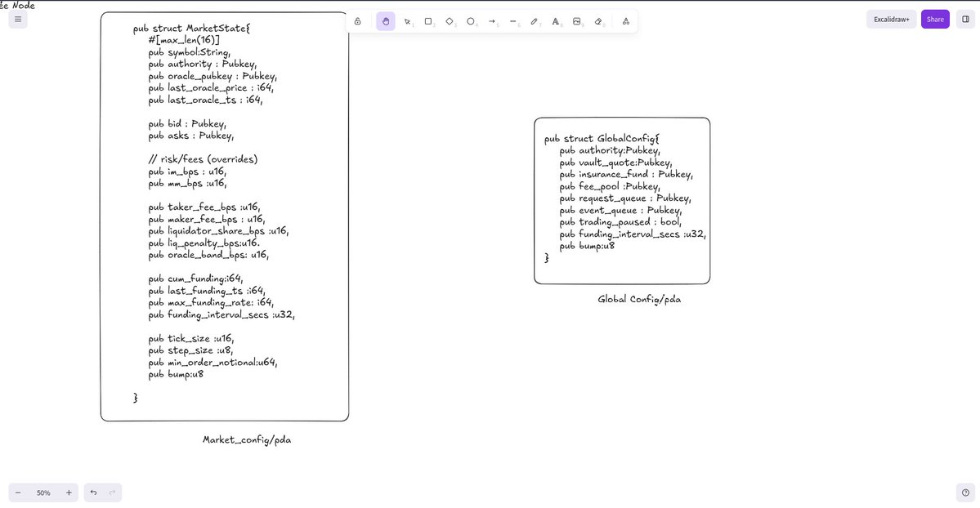Select the Ellipse shape tool

[x=471, y=21]
